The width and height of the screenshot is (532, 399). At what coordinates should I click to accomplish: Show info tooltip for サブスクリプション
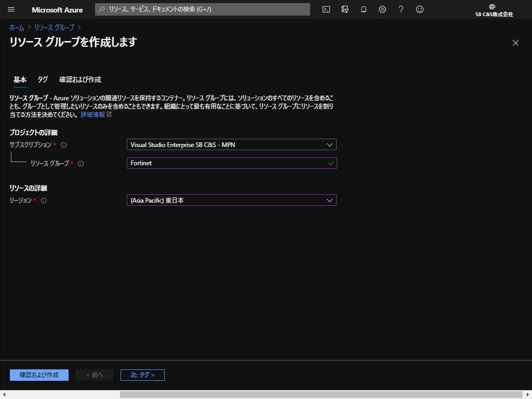63,145
